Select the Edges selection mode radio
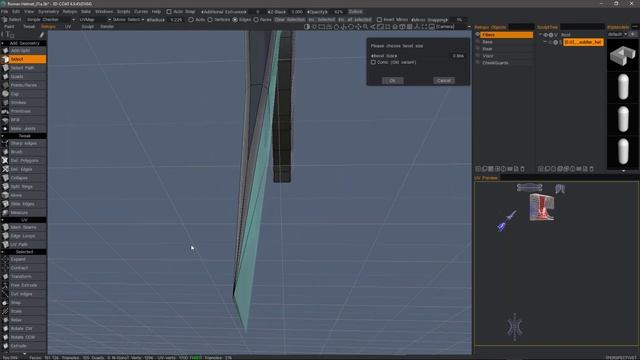The width and height of the screenshot is (640, 360). click(x=235, y=20)
